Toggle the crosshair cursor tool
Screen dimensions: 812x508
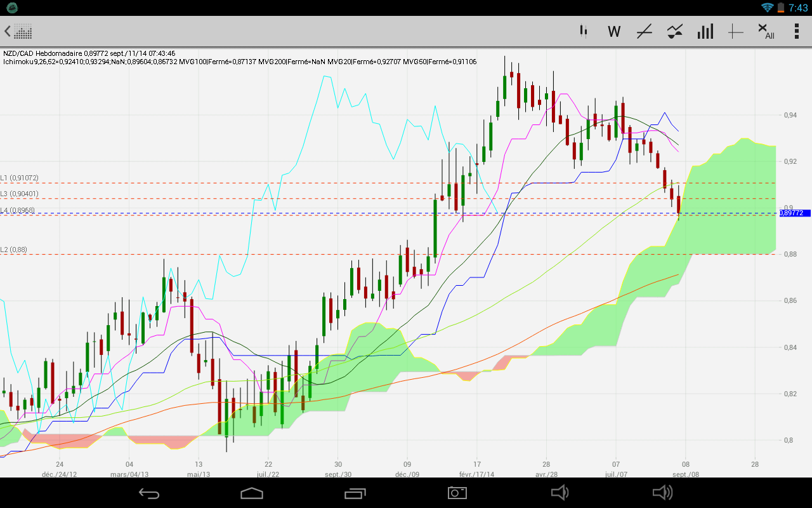tap(735, 31)
